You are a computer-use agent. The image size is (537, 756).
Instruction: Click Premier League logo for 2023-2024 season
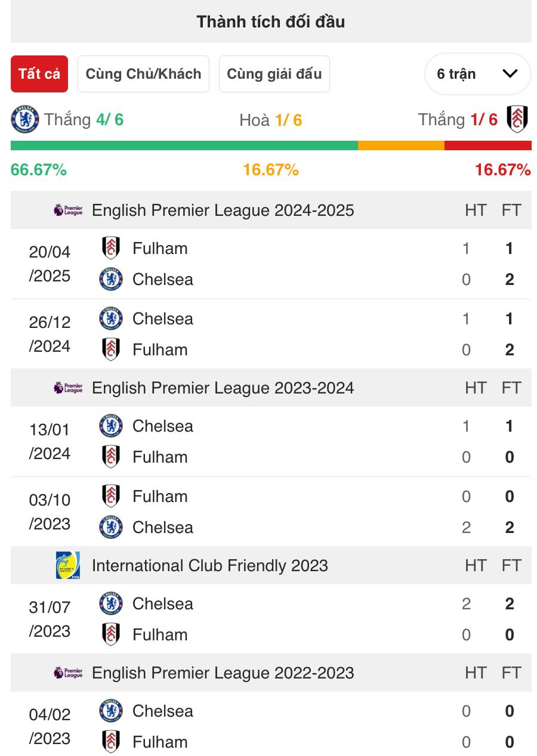(x=68, y=388)
